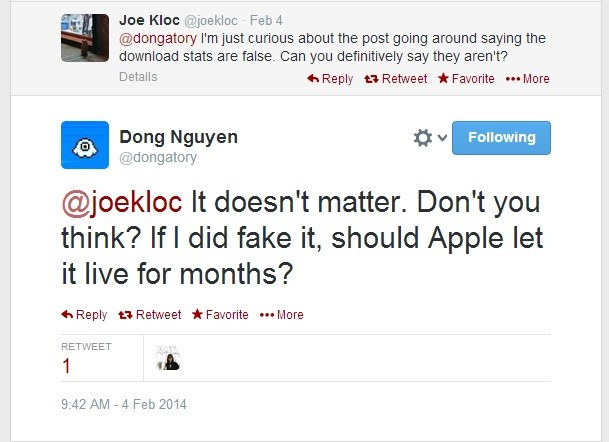Image resolution: width=609 pixels, height=442 pixels.
Task: Retweet Joe Kloc's tweet
Action: coord(397,78)
